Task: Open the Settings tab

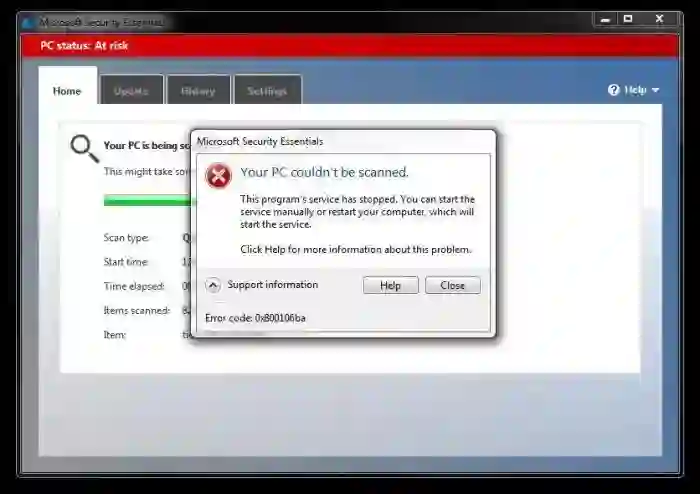Action: (x=267, y=91)
